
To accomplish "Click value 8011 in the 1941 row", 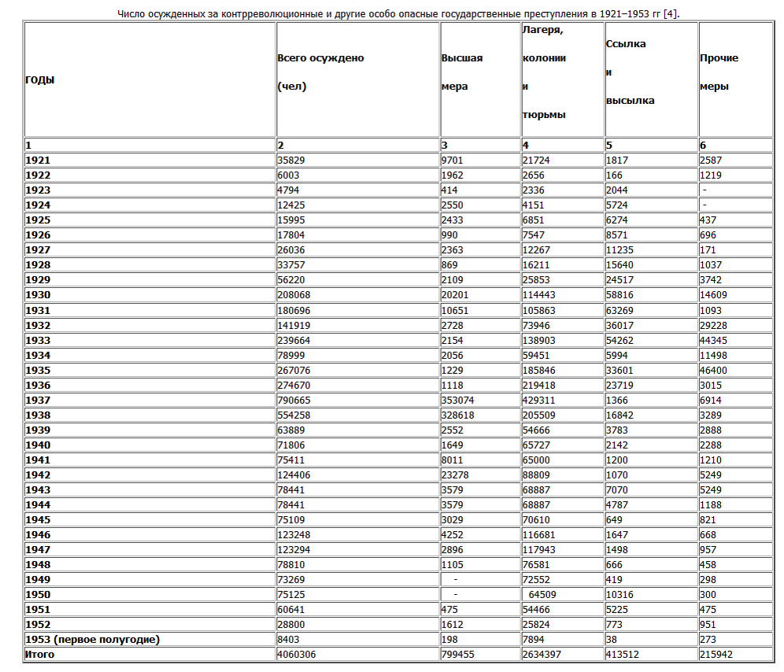I will (x=480, y=460).
